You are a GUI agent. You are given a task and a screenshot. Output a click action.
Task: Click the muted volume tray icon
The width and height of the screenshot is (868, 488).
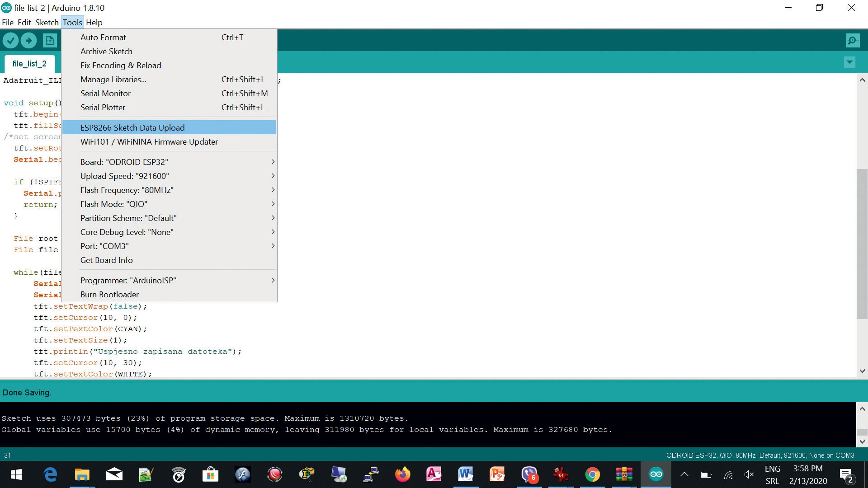coord(749,474)
